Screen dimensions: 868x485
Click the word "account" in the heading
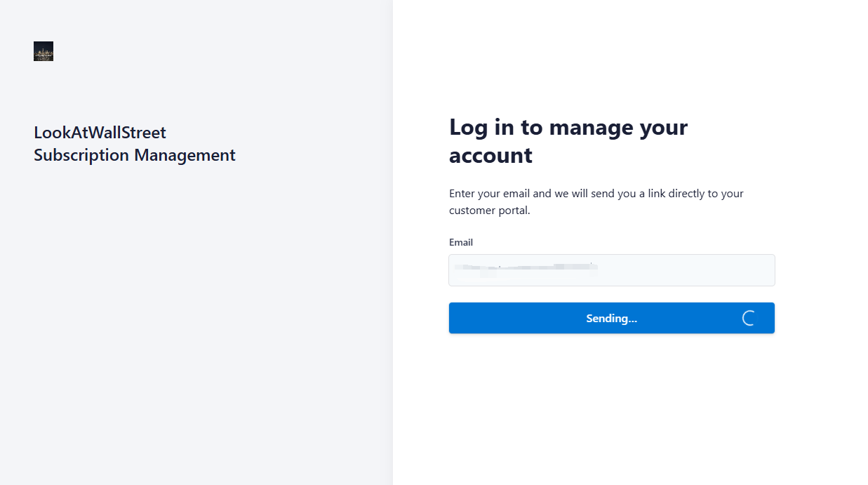click(x=491, y=155)
